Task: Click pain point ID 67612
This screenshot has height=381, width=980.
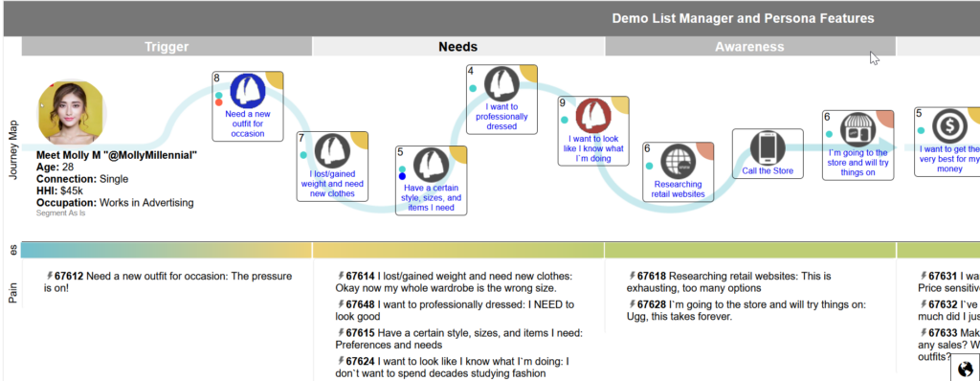Action: (69, 276)
